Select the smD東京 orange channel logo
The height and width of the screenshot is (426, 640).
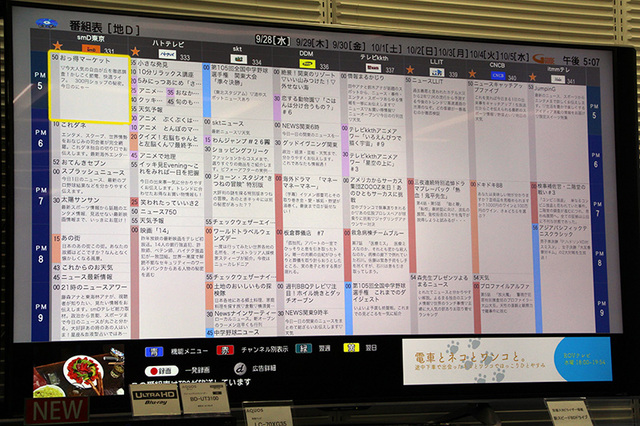91,49
